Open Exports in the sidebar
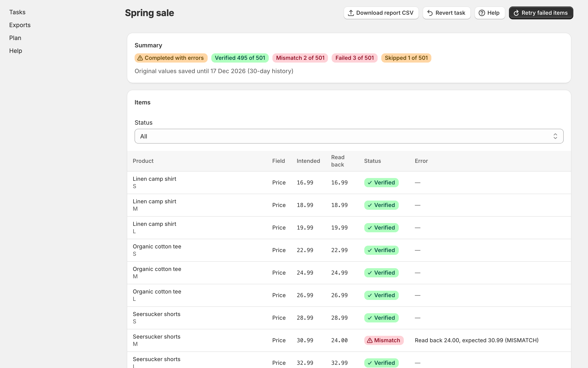The height and width of the screenshot is (368, 588). pyautogui.click(x=20, y=25)
